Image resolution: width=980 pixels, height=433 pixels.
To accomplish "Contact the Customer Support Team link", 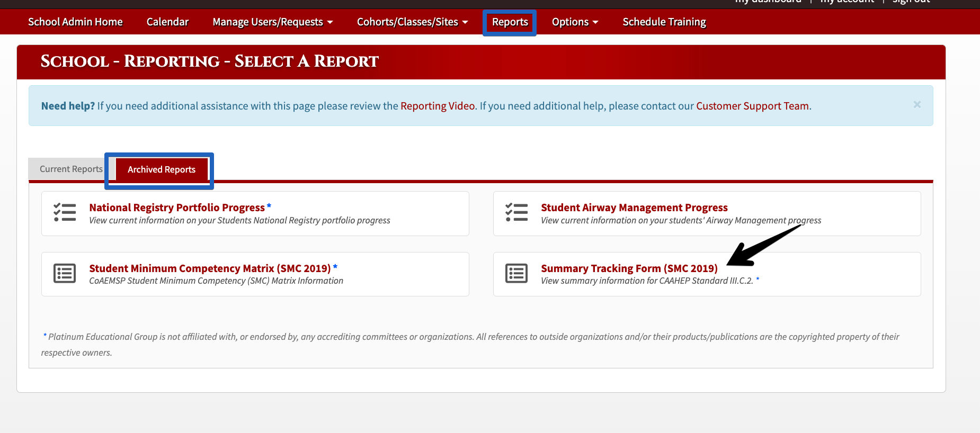I will pos(752,106).
